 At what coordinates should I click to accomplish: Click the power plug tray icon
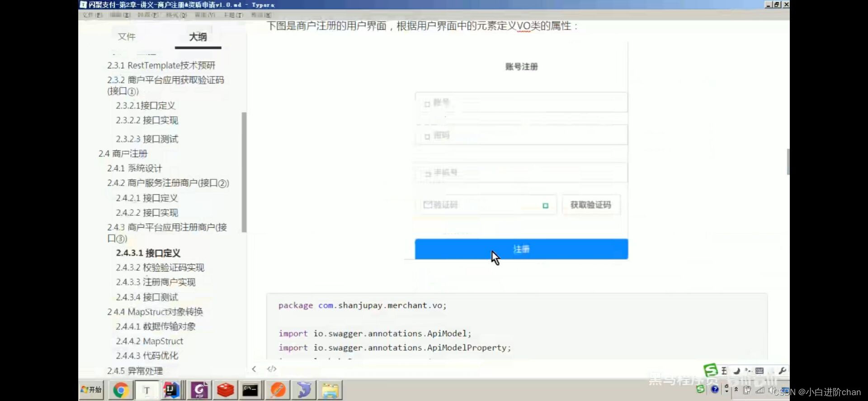click(747, 390)
